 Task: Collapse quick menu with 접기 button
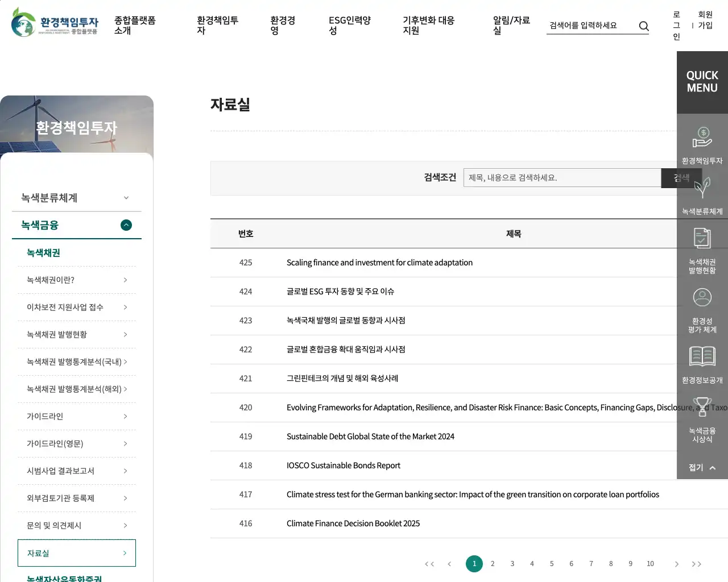[x=702, y=467]
